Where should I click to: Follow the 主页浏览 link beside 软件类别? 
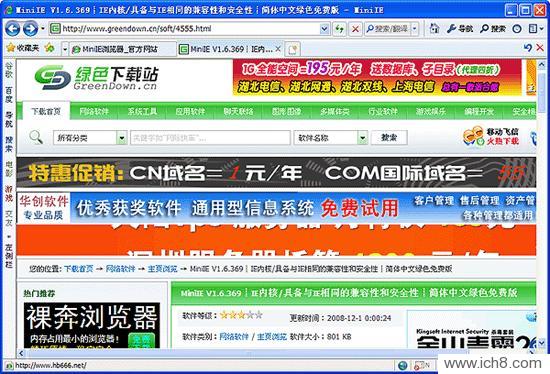coord(272,337)
